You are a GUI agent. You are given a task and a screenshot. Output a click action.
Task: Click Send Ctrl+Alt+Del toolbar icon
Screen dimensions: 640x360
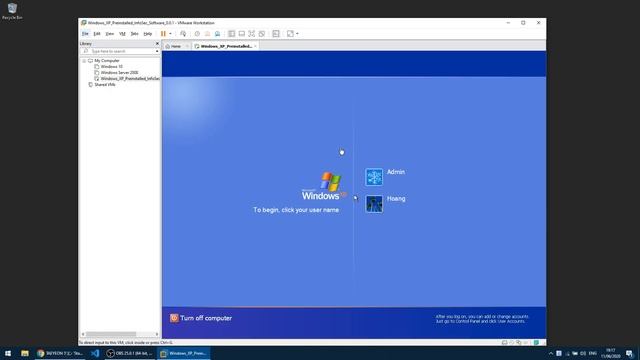(183, 34)
